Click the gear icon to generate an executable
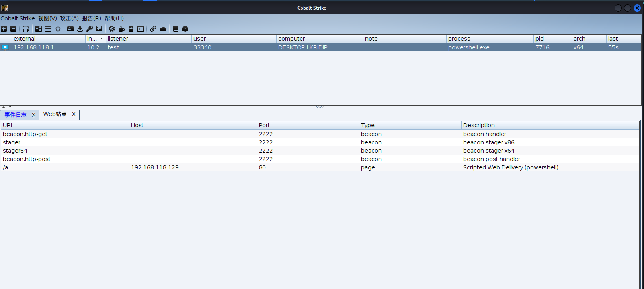This screenshot has width=644, height=289. (112, 29)
